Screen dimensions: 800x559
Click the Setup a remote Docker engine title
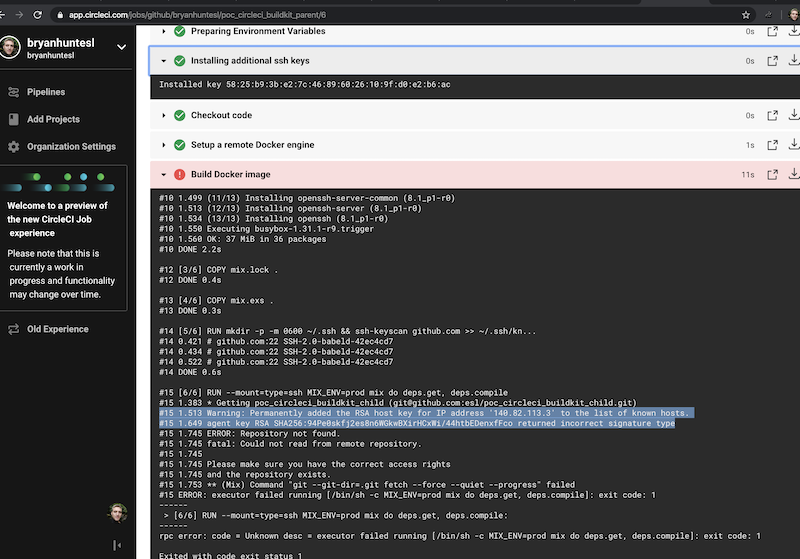pos(253,145)
